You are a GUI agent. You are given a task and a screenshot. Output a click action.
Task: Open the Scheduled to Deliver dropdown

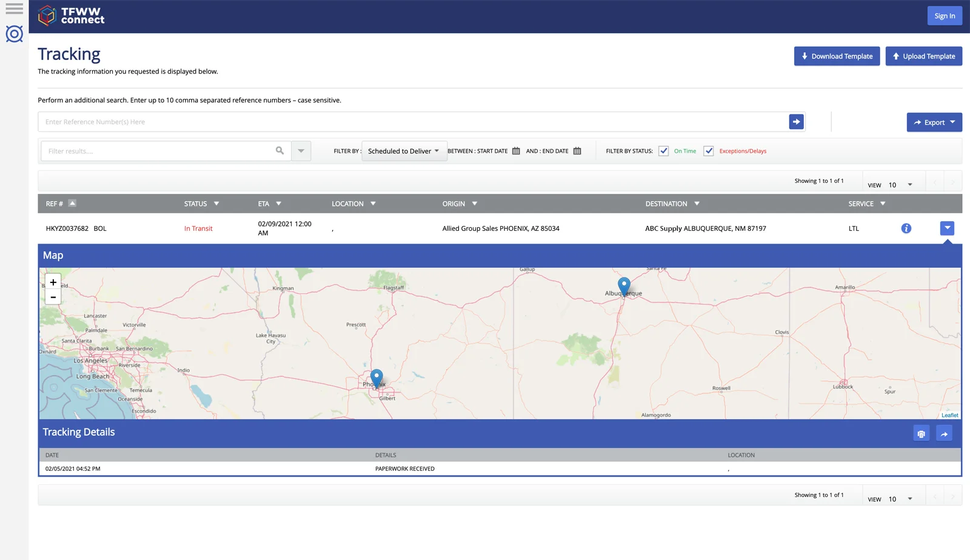(404, 151)
